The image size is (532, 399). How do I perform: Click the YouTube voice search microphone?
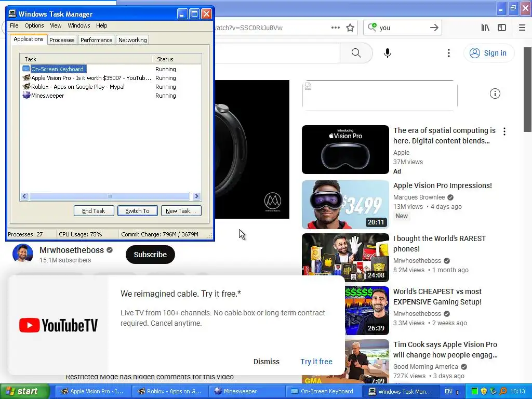pyautogui.click(x=388, y=53)
